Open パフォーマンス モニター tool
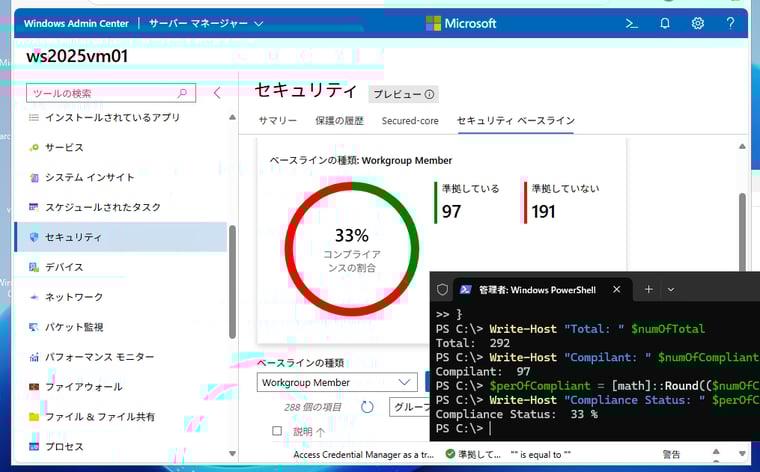 coord(121,357)
